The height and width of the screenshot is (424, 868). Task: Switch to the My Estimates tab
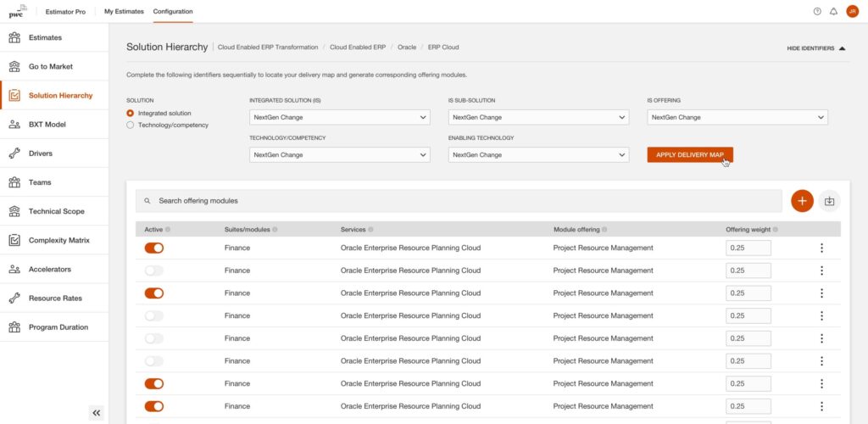point(124,11)
